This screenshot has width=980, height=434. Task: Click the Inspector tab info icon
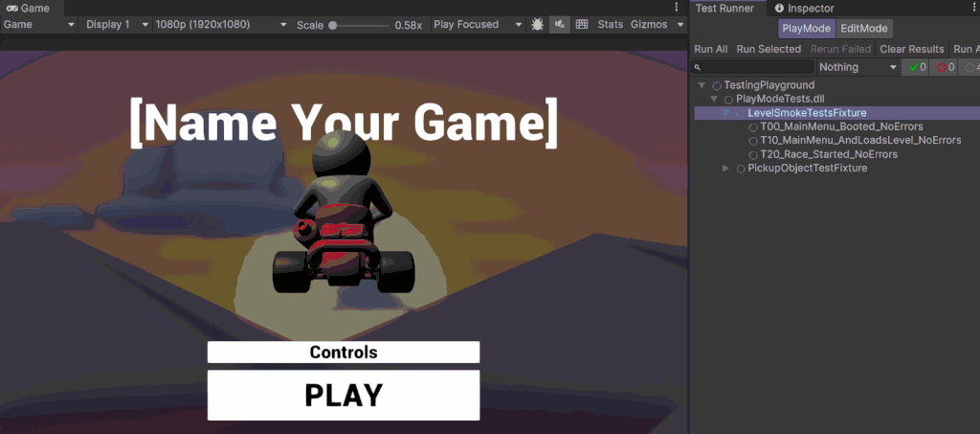[779, 8]
